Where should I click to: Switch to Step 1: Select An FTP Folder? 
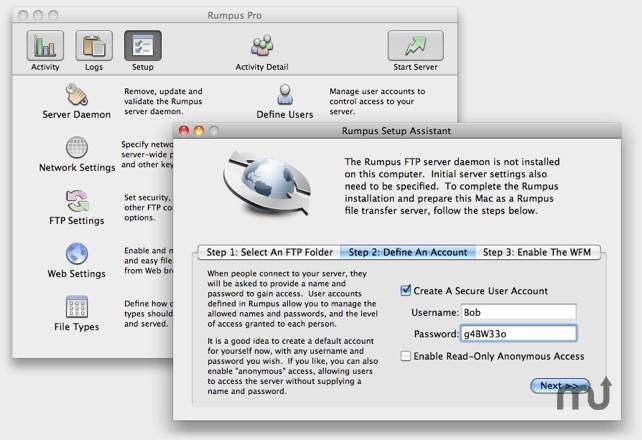pos(269,252)
